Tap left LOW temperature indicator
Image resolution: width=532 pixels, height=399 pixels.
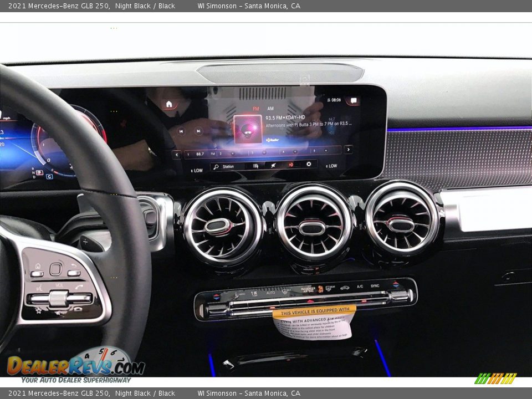pyautogui.click(x=197, y=171)
